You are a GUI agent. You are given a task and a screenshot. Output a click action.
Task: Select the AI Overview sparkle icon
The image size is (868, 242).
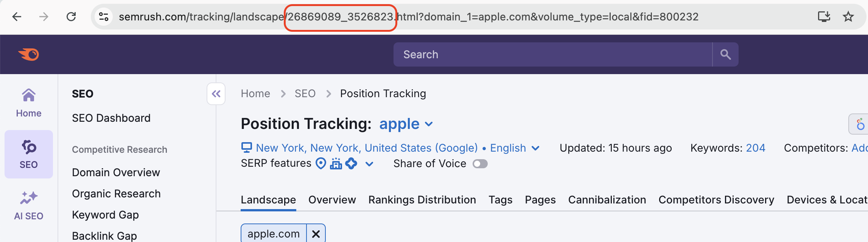(351, 163)
